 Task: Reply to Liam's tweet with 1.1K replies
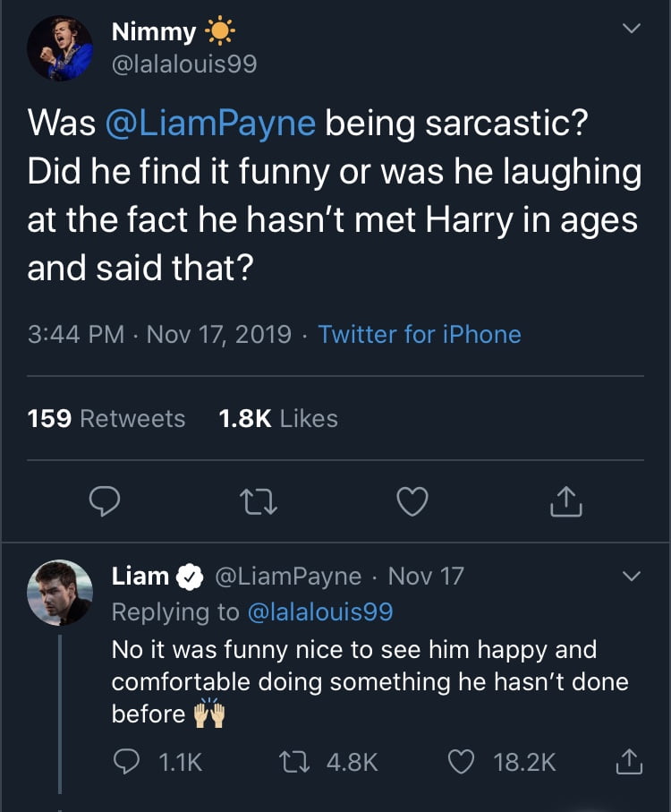click(127, 762)
